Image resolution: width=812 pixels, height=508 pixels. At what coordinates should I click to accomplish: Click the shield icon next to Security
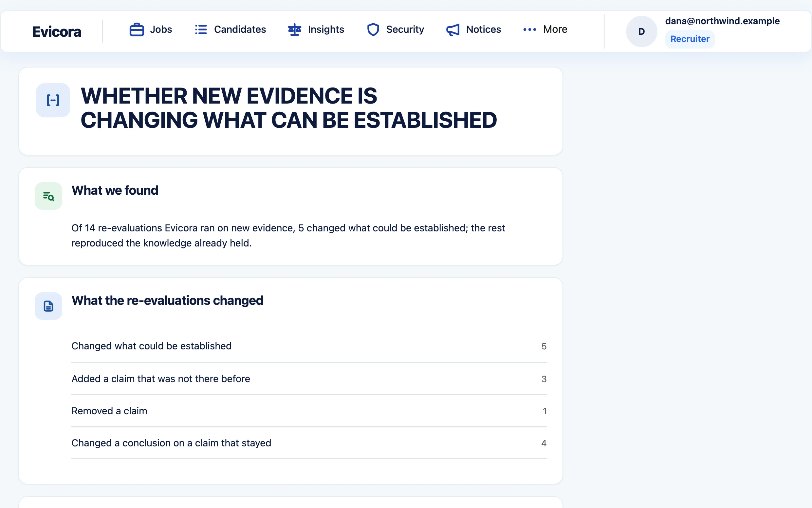[x=373, y=29]
